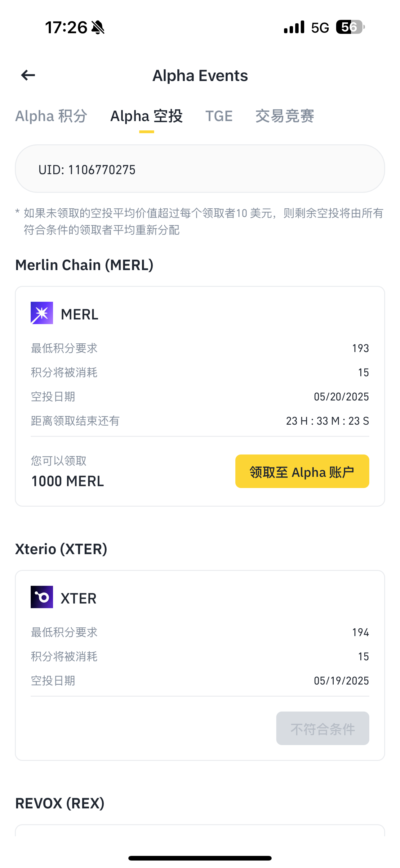Select the Alpha 空投 tab

pyautogui.click(x=146, y=116)
